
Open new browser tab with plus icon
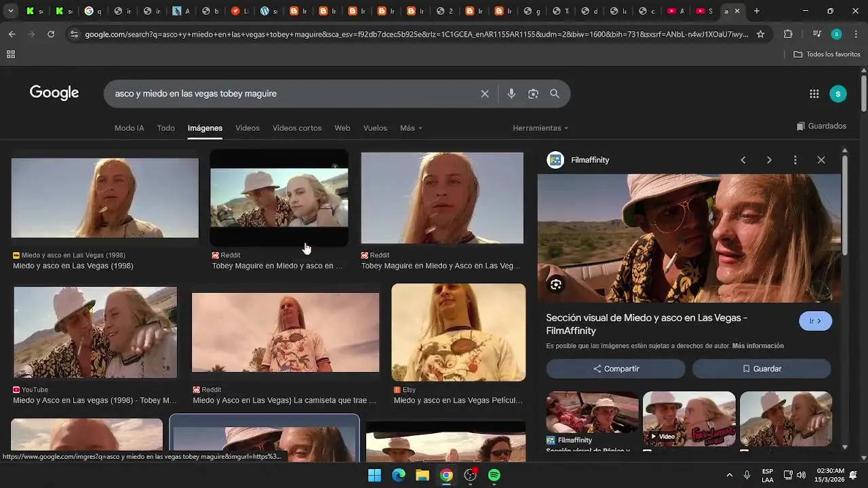click(757, 11)
